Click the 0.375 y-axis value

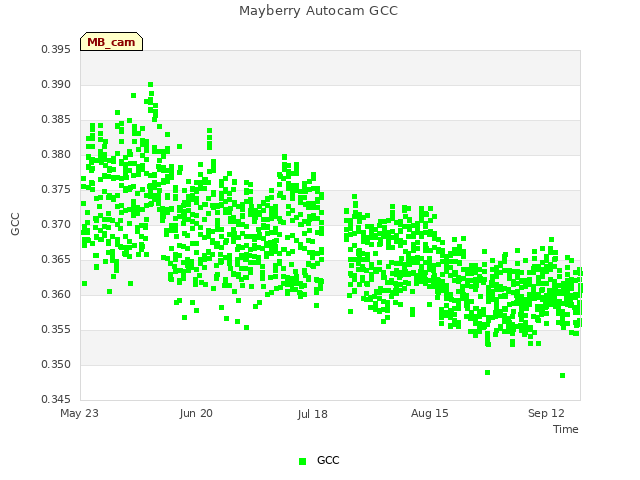[x=56, y=190]
